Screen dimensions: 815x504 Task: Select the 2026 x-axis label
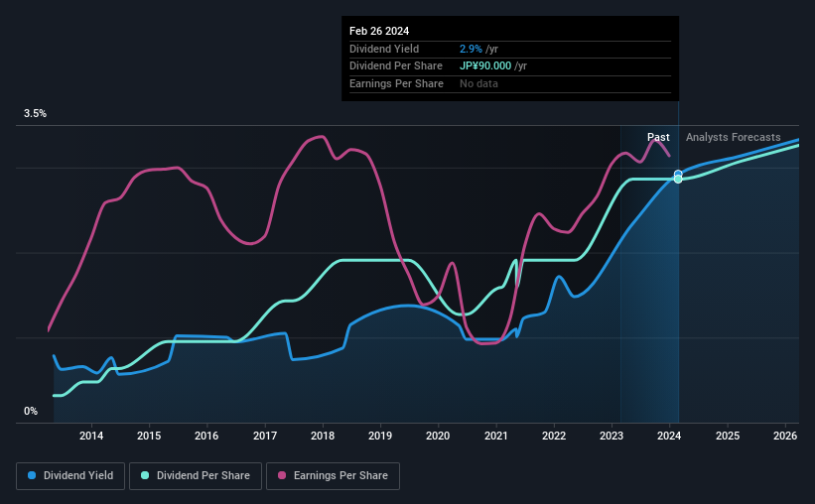[785, 436]
